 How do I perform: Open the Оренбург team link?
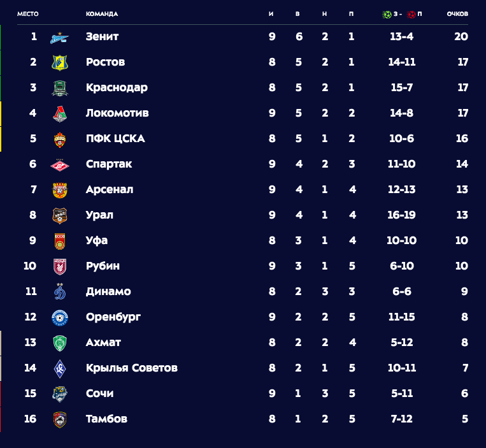pos(113,317)
